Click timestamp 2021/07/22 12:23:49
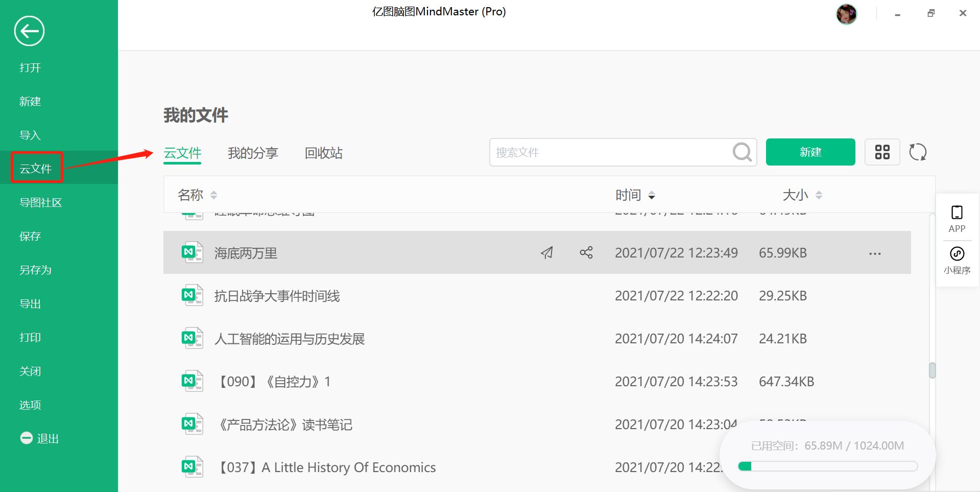This screenshot has width=980, height=492. point(676,253)
